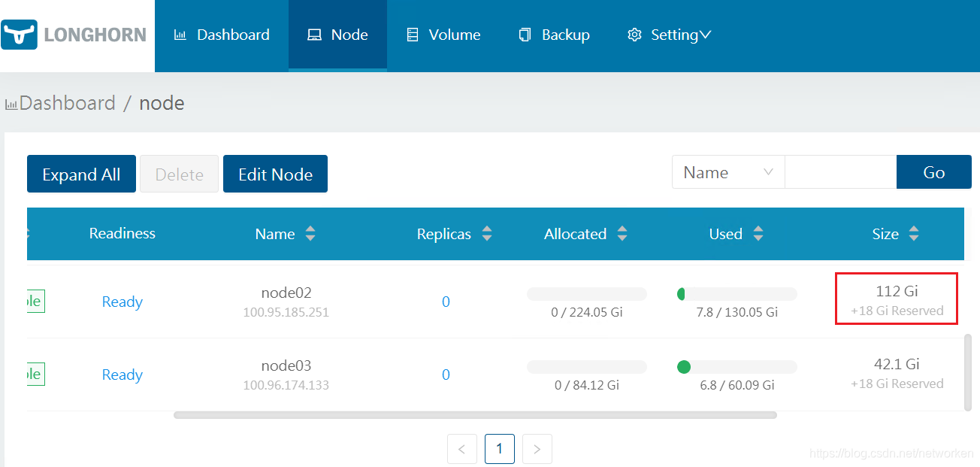Open the Backup tab
The height and width of the screenshot is (467, 980).
click(555, 35)
